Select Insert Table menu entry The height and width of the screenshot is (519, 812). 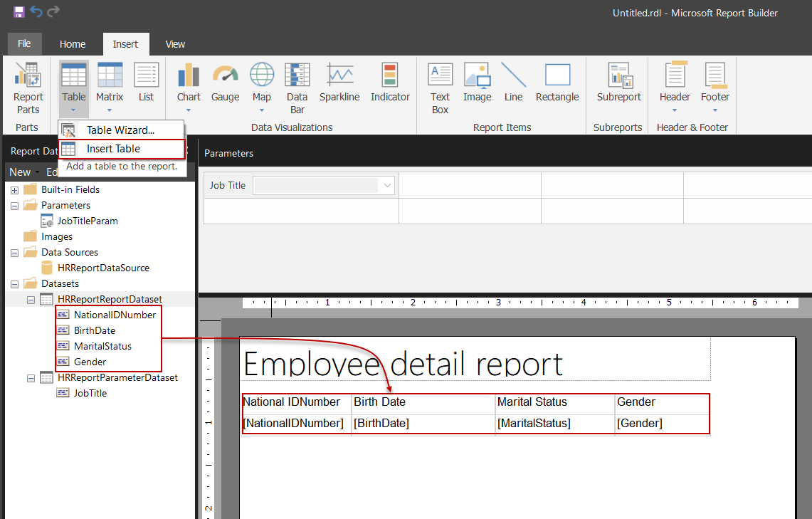tap(113, 149)
